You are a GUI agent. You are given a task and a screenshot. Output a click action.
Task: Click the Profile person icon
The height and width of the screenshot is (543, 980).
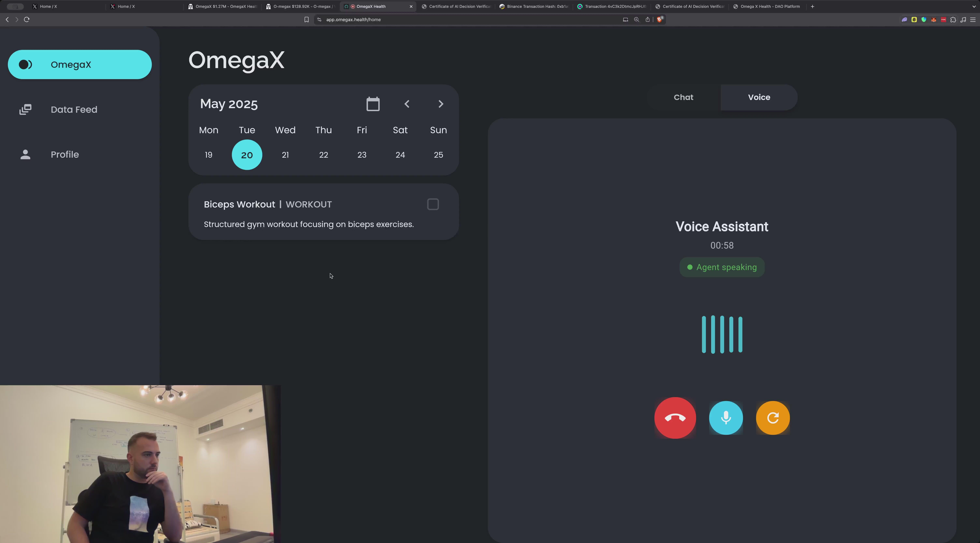pos(25,154)
